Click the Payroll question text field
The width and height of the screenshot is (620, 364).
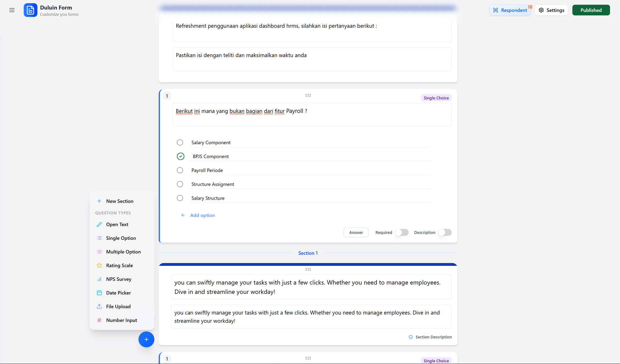click(312, 115)
